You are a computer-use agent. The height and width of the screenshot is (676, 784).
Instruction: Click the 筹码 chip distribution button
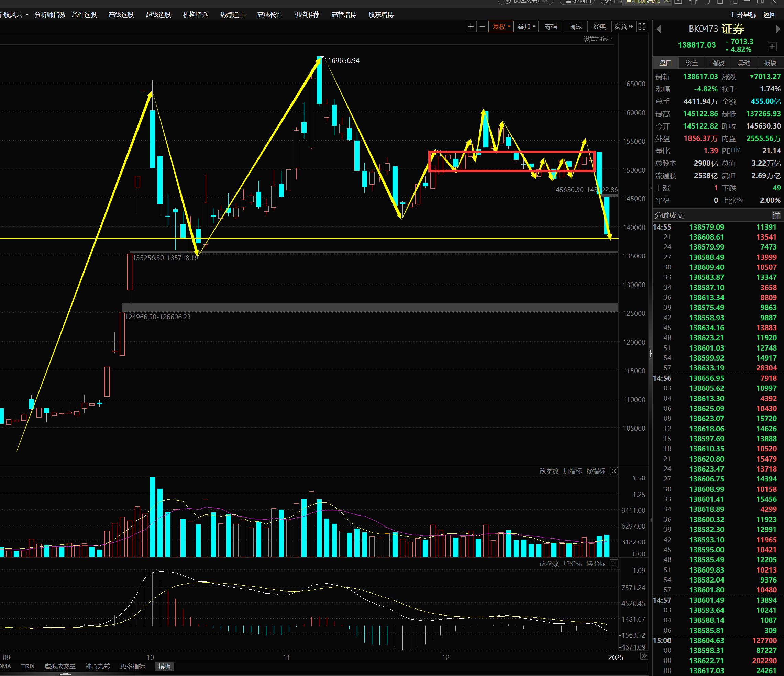(551, 26)
